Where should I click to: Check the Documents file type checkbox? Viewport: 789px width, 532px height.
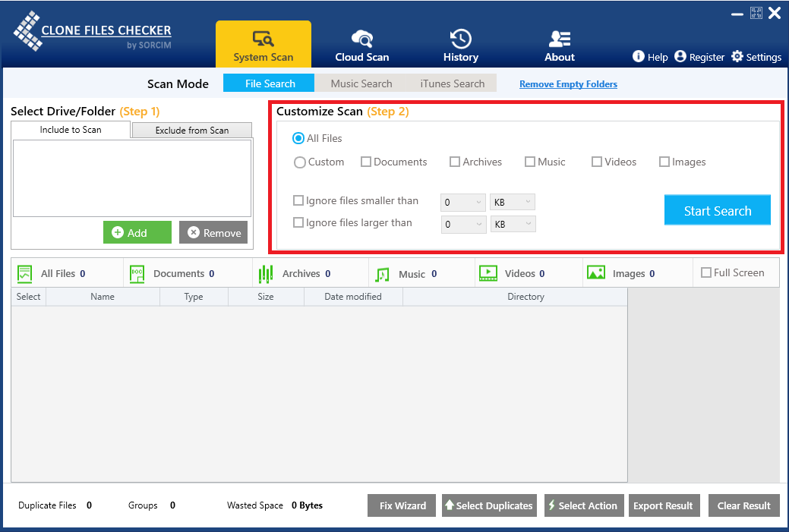pyautogui.click(x=366, y=162)
